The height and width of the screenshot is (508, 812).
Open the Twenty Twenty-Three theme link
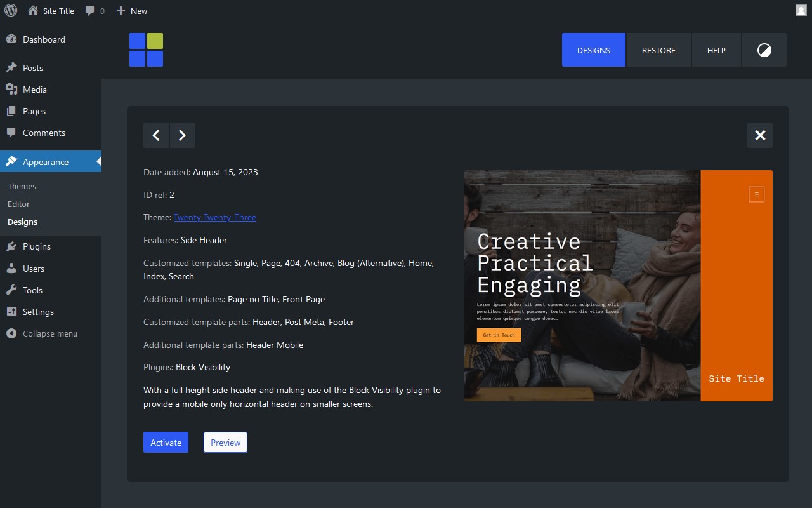point(215,217)
